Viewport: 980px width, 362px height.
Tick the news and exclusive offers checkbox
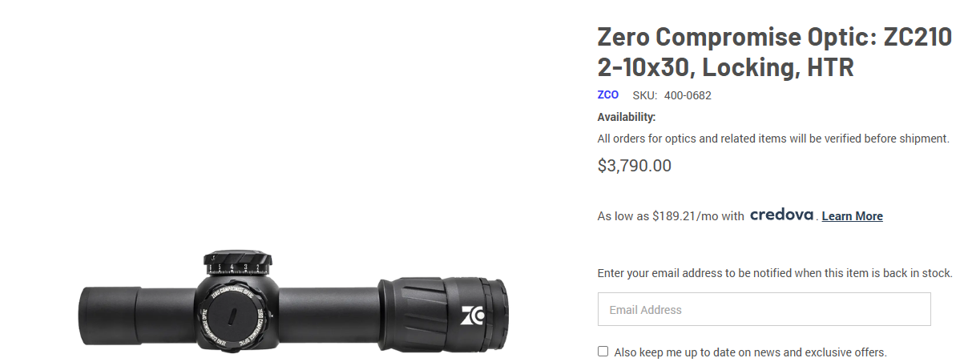(603, 352)
